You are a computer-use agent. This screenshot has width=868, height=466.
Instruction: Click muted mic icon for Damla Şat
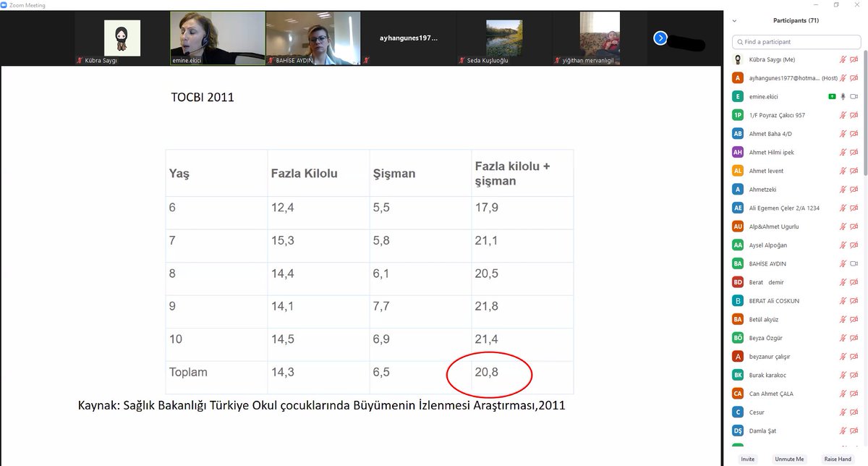(843, 431)
